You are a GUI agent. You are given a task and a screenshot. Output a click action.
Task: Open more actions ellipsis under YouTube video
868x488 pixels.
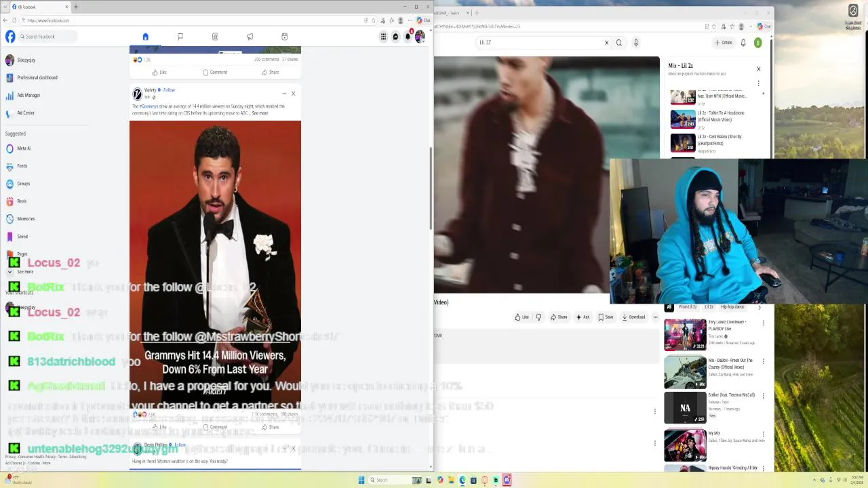coord(655,317)
